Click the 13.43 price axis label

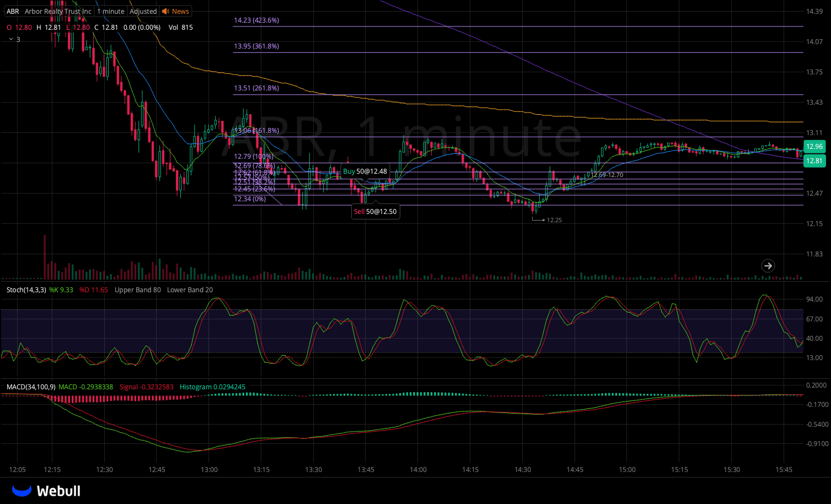click(x=814, y=102)
